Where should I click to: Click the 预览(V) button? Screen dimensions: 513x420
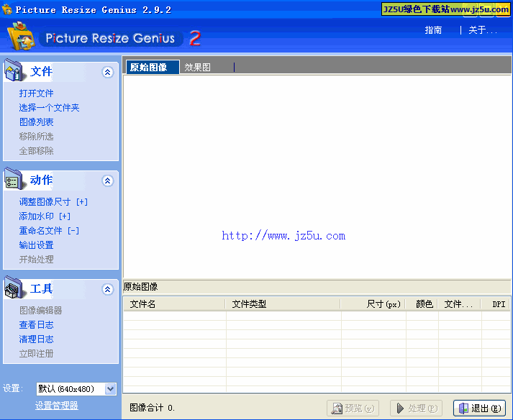[353, 408]
